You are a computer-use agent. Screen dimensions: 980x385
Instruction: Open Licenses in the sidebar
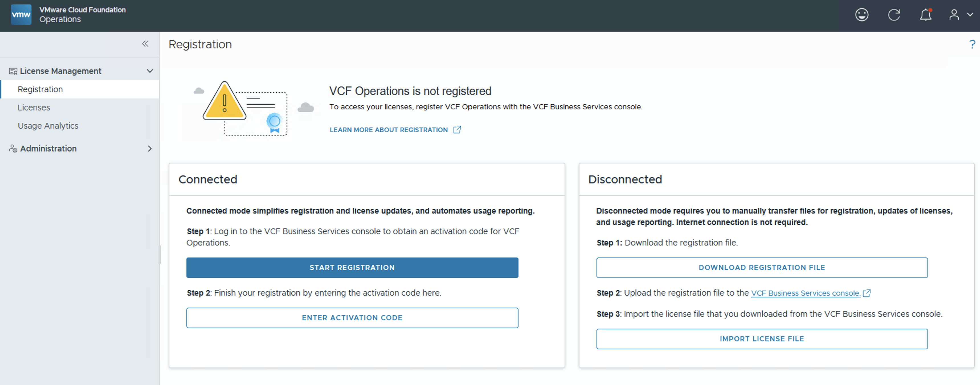click(x=34, y=108)
